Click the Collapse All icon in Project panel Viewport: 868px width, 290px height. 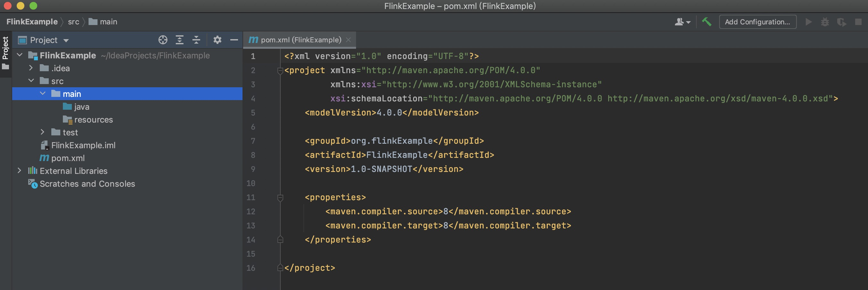pos(196,40)
